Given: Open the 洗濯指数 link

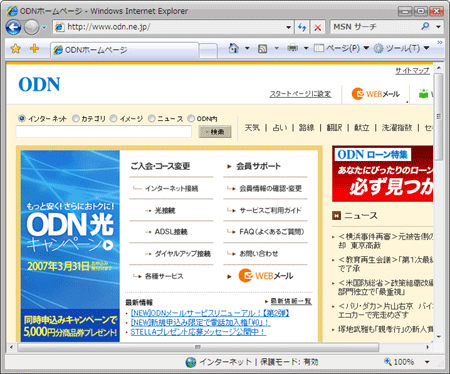Looking at the screenshot, I should click(x=397, y=128).
